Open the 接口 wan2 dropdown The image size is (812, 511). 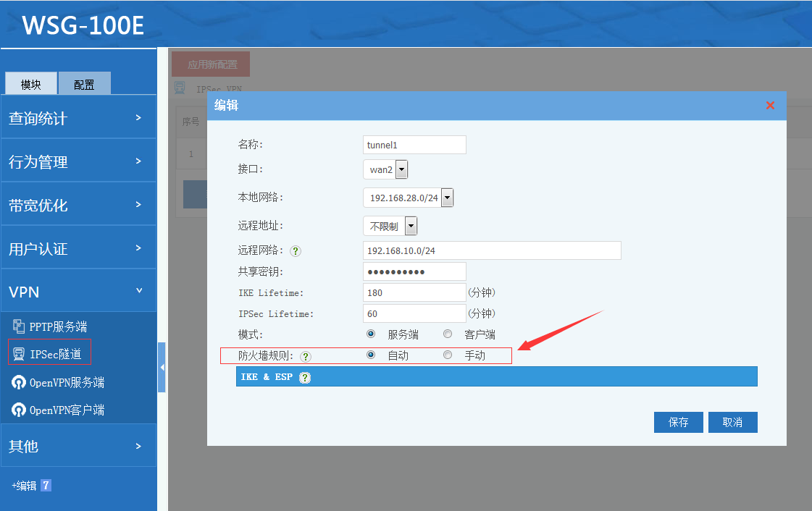click(x=401, y=170)
